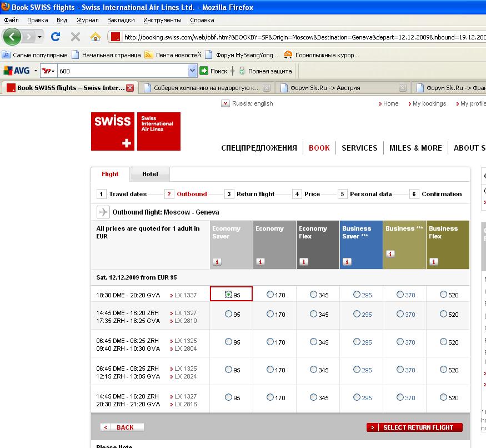The image size is (486, 448).
Task: Open the Business Flex info icon
Action: pyautogui.click(x=434, y=262)
